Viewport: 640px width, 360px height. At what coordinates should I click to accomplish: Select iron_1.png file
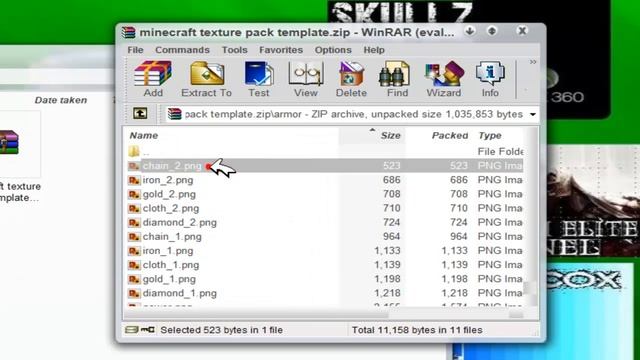[325, 251]
